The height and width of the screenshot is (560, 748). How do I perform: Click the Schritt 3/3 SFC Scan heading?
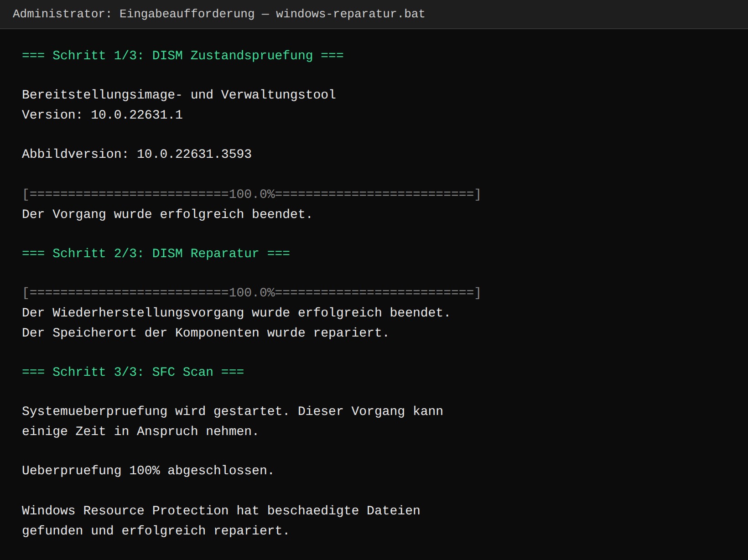click(x=133, y=372)
